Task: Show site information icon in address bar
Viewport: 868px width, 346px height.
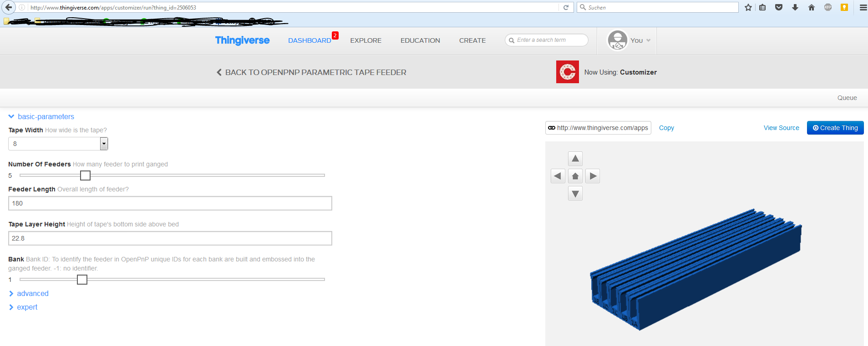Action: [x=22, y=7]
